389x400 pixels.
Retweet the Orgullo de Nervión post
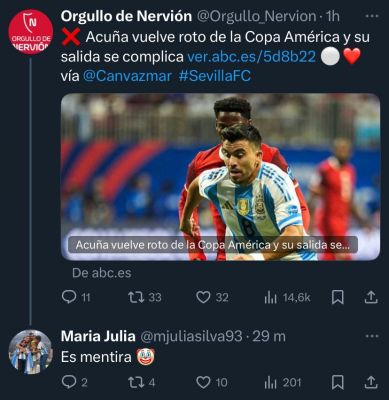(x=145, y=297)
